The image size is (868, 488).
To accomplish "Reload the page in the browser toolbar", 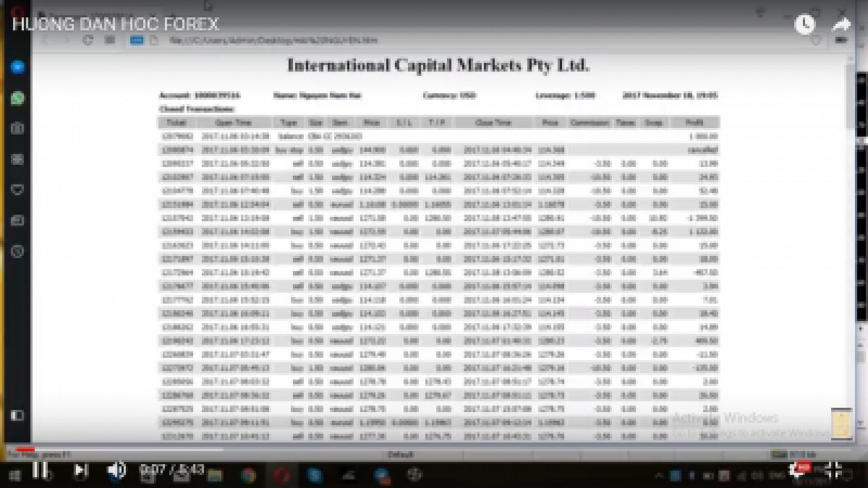I will pos(88,40).
